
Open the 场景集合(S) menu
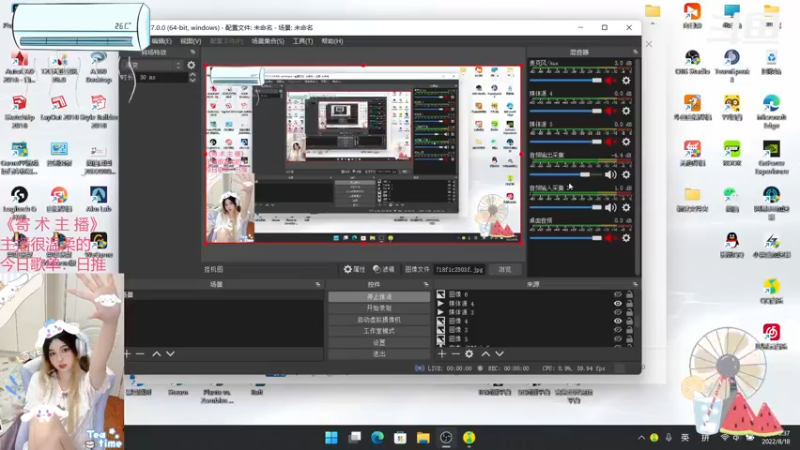267,41
